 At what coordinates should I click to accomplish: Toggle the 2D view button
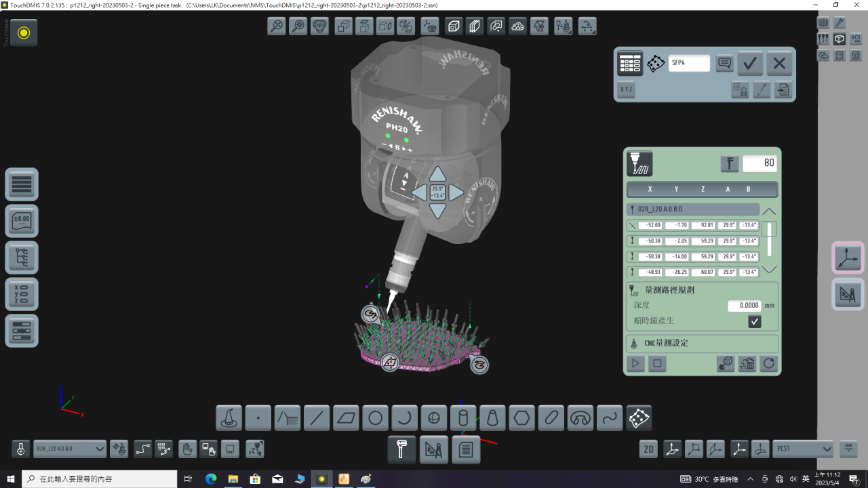[x=648, y=449]
